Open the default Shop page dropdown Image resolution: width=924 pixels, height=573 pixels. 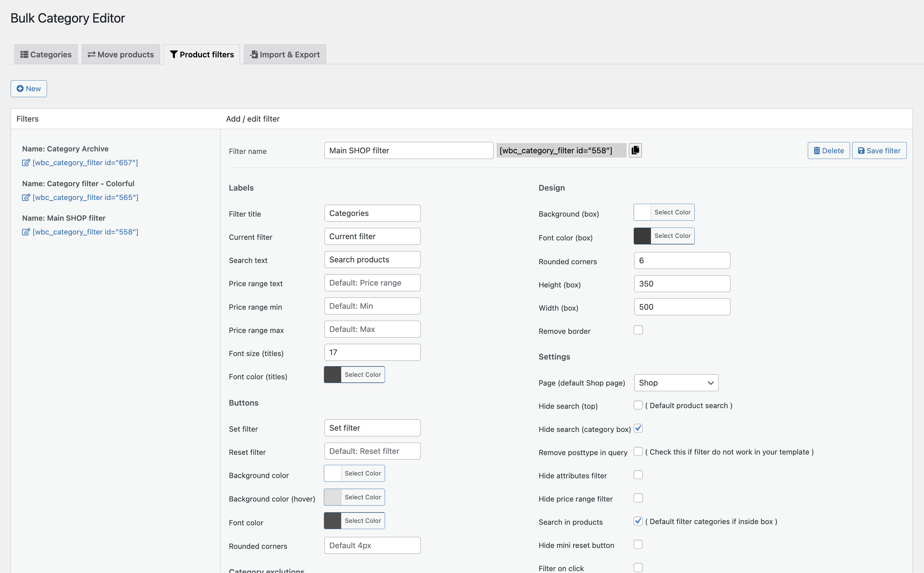point(676,383)
